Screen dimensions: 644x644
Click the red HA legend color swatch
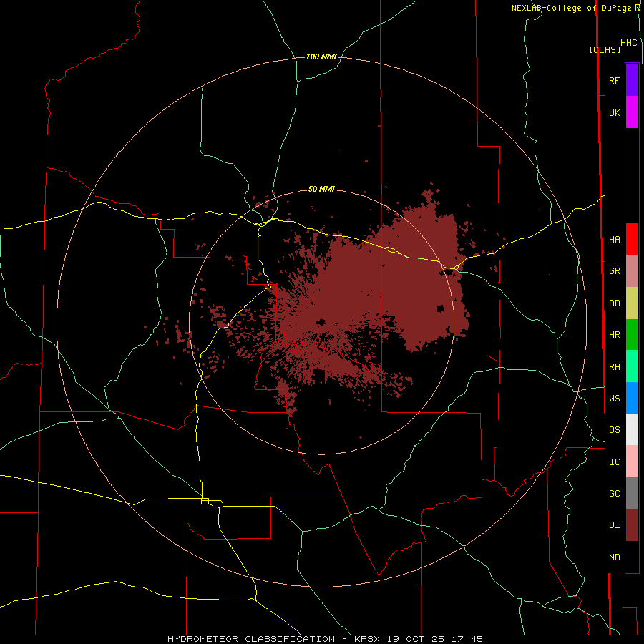(632, 239)
